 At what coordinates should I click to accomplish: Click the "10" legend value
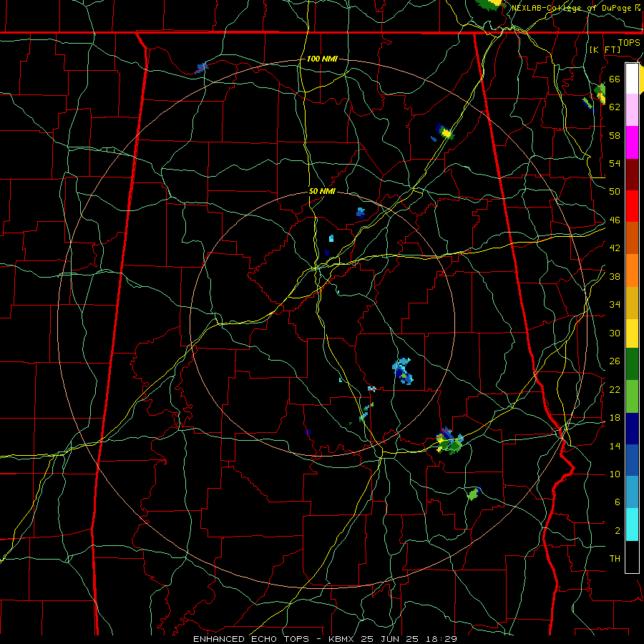[x=615, y=474]
